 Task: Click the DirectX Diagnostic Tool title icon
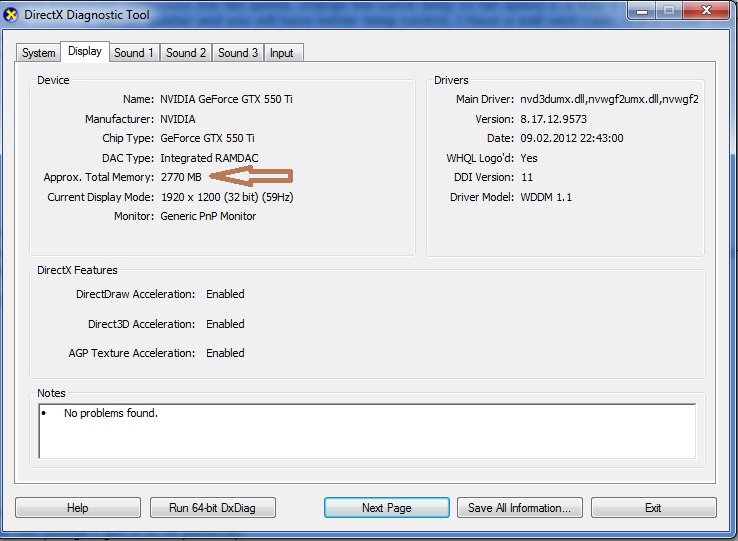click(x=10, y=15)
